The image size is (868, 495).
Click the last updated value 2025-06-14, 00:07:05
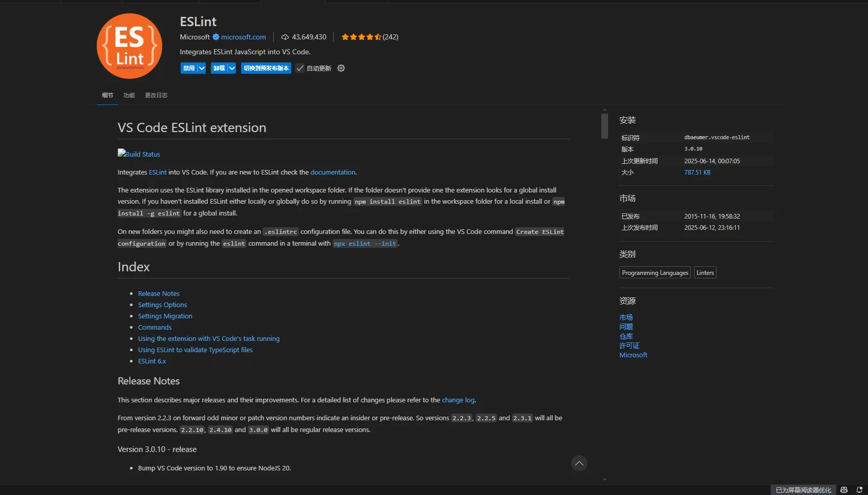coord(712,161)
